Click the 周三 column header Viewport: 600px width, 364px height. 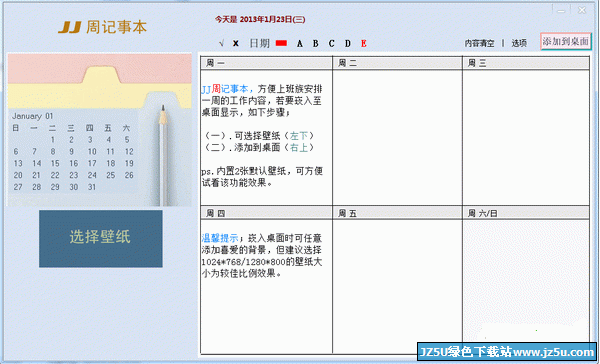[x=526, y=63]
